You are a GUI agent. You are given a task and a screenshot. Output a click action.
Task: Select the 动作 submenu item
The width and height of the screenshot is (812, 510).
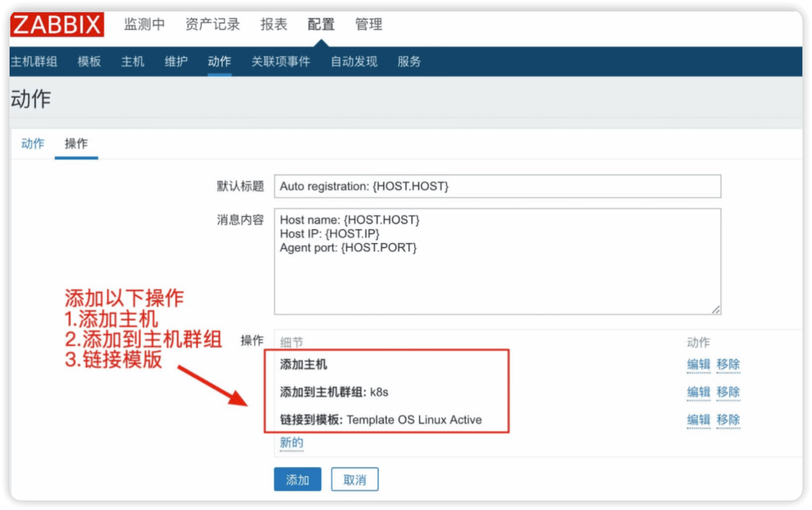pos(219,61)
